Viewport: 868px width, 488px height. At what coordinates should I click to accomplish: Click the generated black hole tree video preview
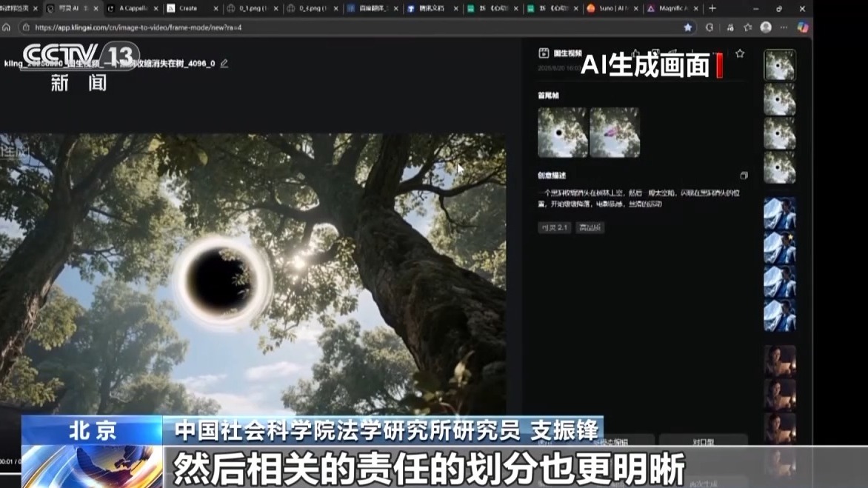click(x=253, y=274)
